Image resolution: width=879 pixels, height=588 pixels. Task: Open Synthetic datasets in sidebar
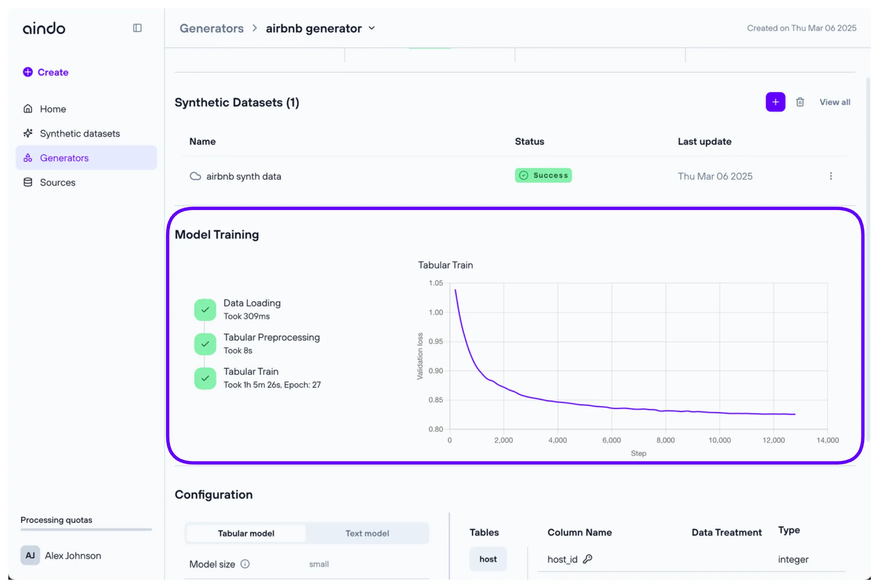tap(80, 133)
